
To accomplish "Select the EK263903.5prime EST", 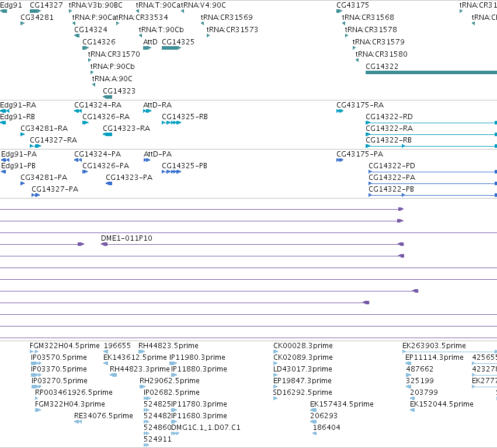I will pyautogui.click(x=450, y=352).
